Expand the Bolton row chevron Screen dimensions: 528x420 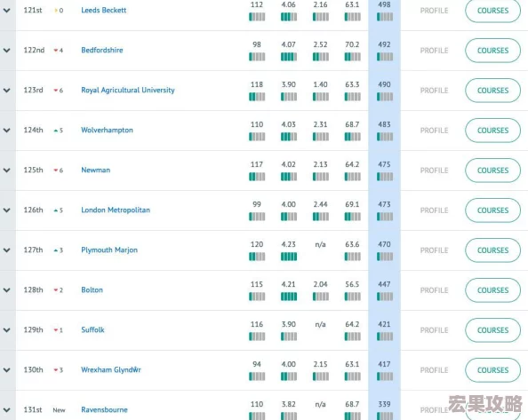click(x=7, y=290)
